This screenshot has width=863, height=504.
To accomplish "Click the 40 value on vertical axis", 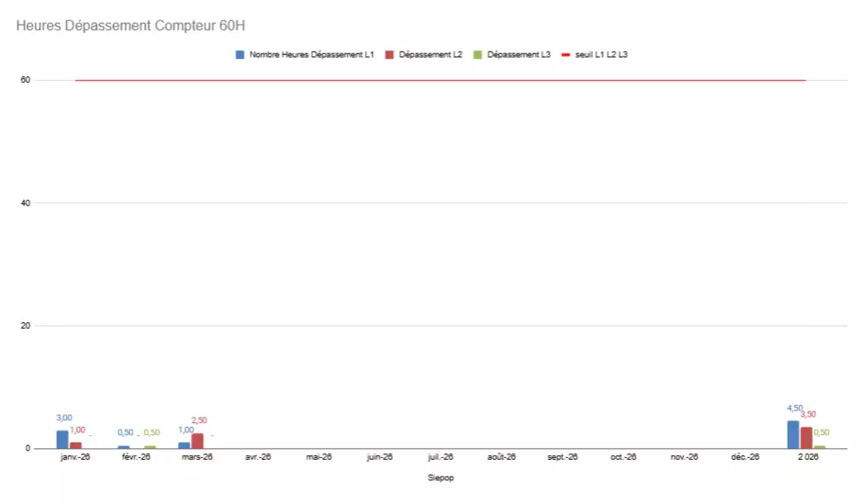I will (26, 203).
